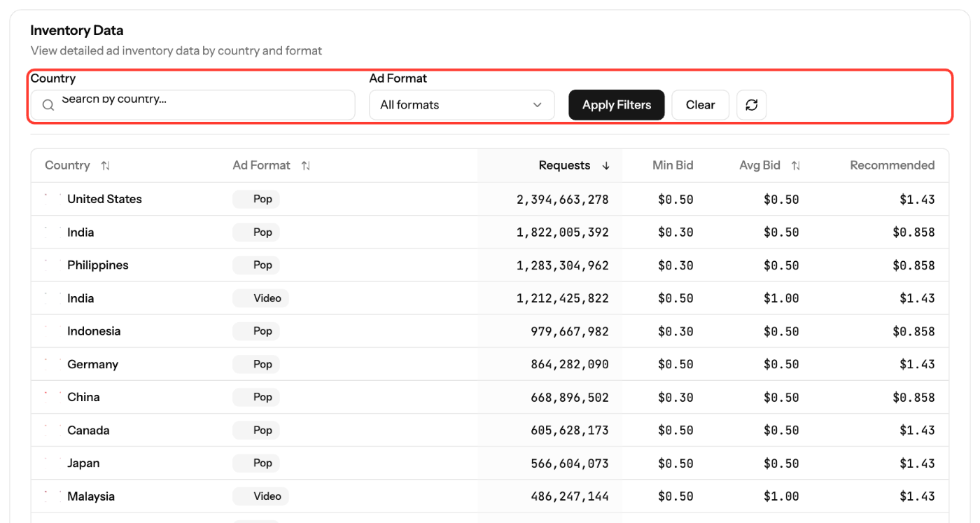The height and width of the screenshot is (523, 980).
Task: Toggle Requests descending sort arrow
Action: [606, 166]
